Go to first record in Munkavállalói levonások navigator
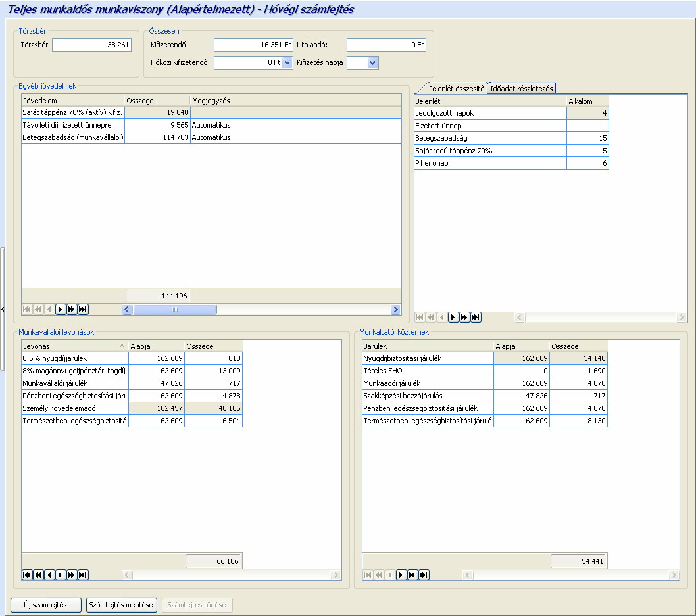 (26, 575)
